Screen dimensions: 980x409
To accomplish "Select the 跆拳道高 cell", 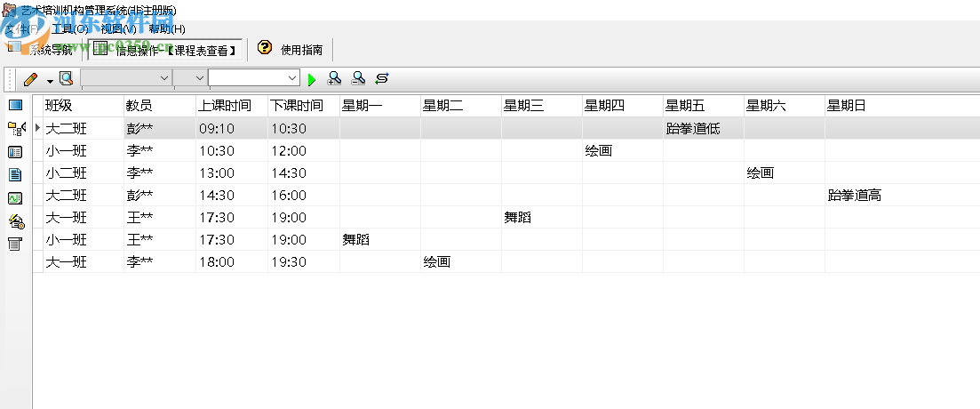I will 903,195.
